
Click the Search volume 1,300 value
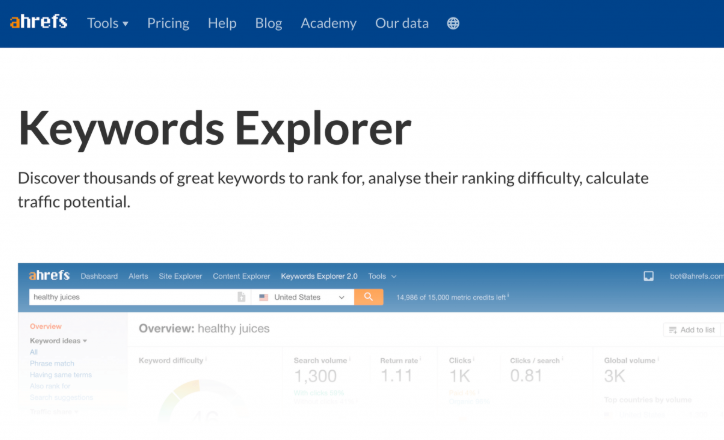pyautogui.click(x=315, y=376)
